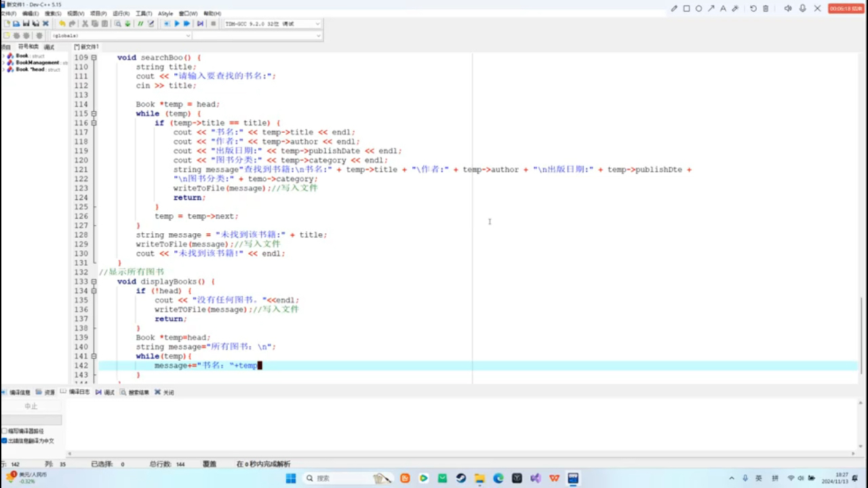Open the 资源 bottom tab
The height and width of the screenshot is (488, 868).
pos(46,392)
